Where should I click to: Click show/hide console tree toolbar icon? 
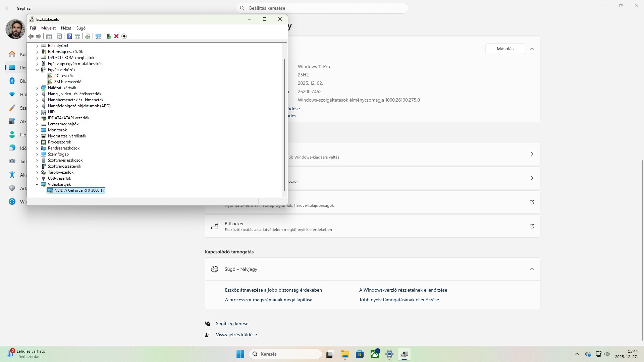click(x=49, y=36)
